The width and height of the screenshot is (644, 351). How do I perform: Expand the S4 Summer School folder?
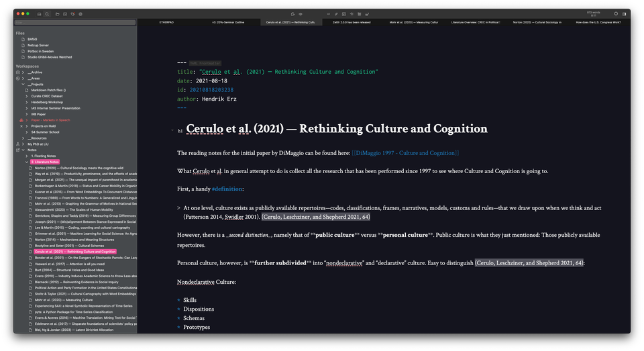pos(27,132)
